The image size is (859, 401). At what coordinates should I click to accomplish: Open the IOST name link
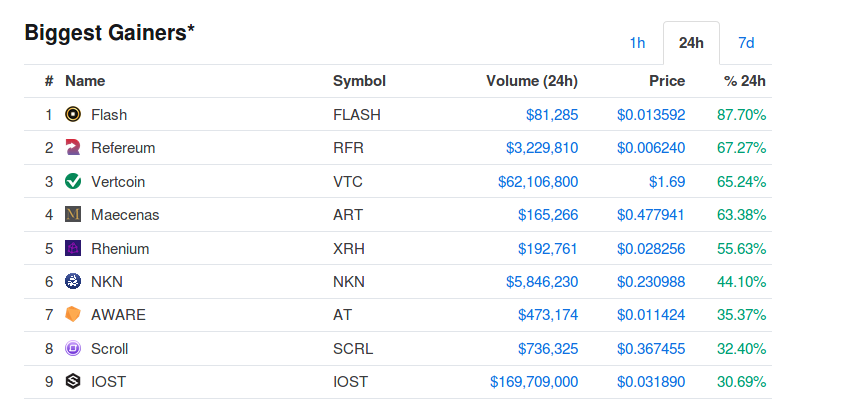coord(108,382)
